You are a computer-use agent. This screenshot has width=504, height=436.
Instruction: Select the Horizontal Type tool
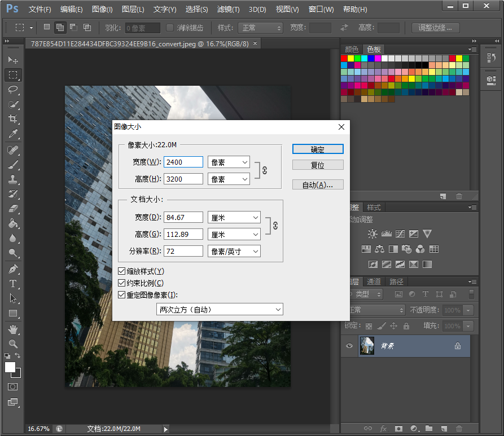coord(13,284)
